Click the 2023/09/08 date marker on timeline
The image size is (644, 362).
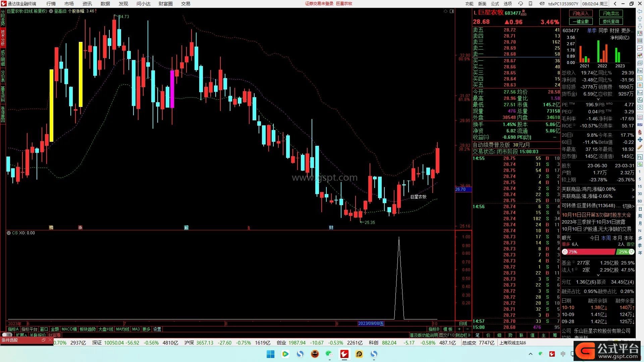pyautogui.click(x=371, y=323)
